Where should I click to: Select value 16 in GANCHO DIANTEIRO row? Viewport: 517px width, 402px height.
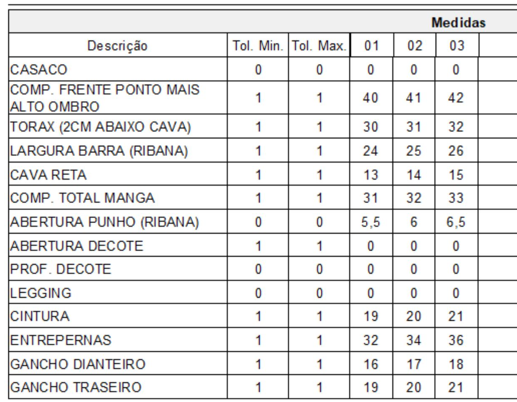click(x=371, y=364)
